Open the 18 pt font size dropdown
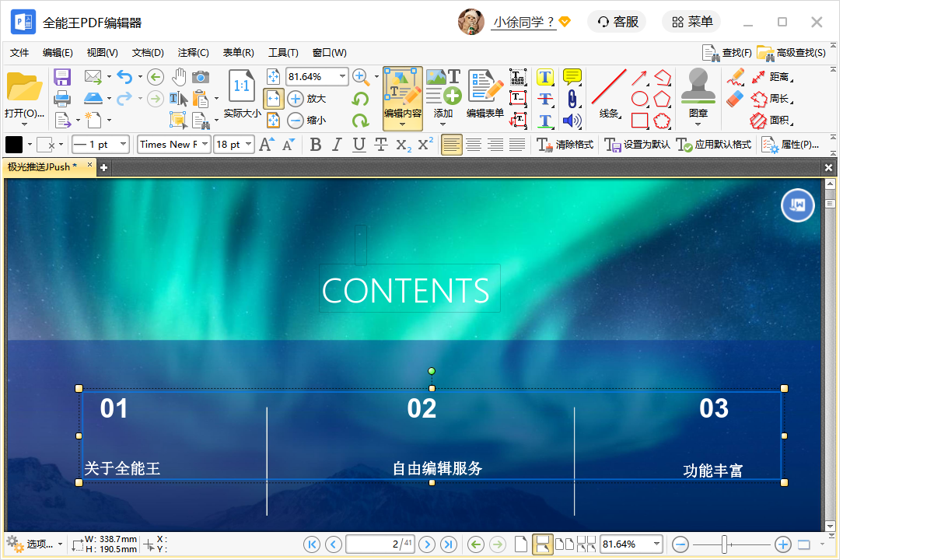Image resolution: width=941 pixels, height=560 pixels. coord(249,145)
